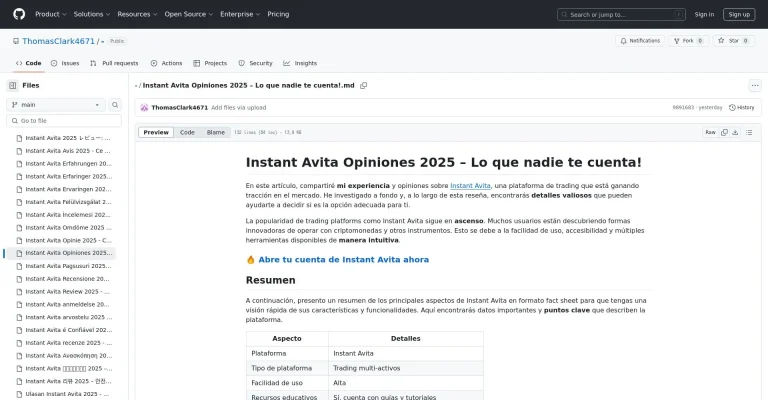Copy raw file contents icon
Viewport: 768px width, 400px height.
[x=724, y=132]
